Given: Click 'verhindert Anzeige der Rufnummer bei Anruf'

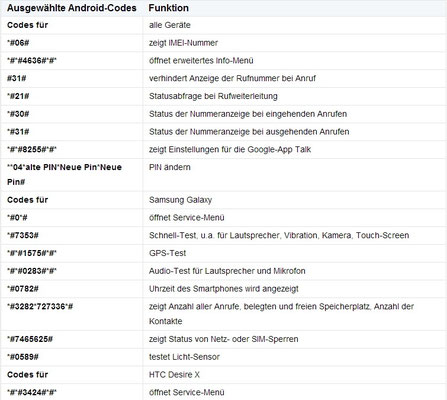Looking at the screenshot, I should tap(232, 78).
